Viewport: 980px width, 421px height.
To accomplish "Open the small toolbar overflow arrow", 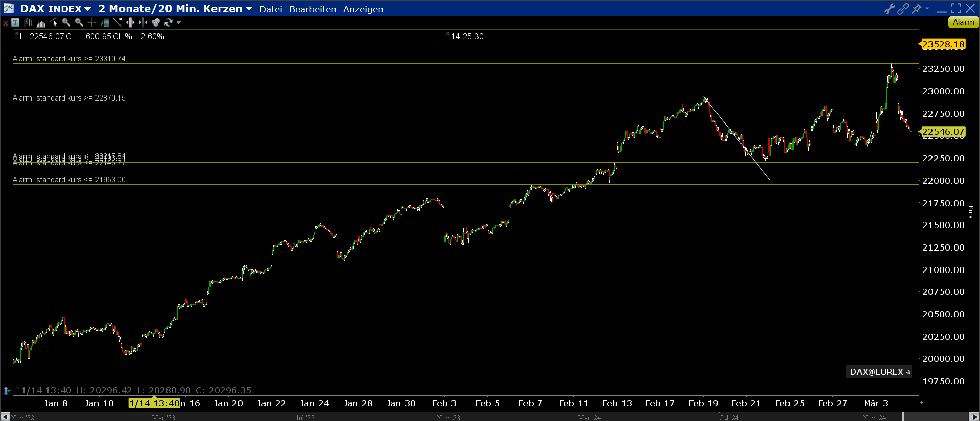I will 179,23.
